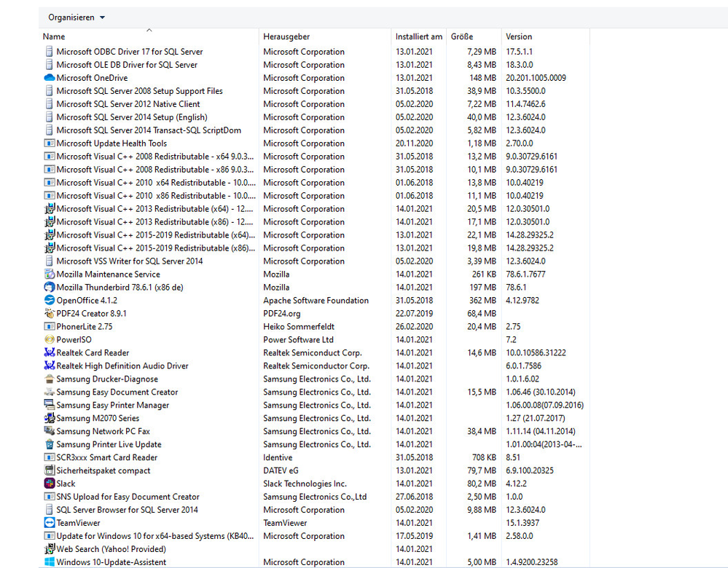Click the Microsoft OneDrive cloud icon
Screen dimensions: 728x568
(x=50, y=78)
